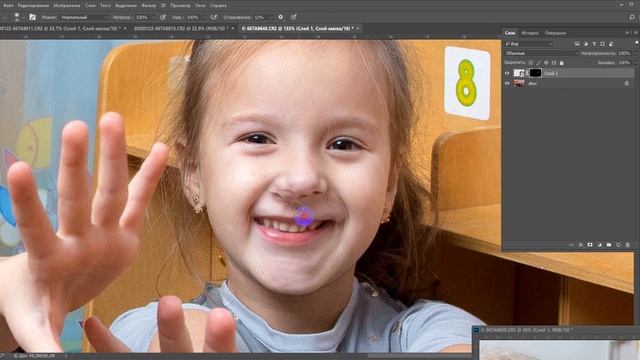Click the brush opacity value field in options bar
This screenshot has height=360, width=640.
click(x=142, y=18)
